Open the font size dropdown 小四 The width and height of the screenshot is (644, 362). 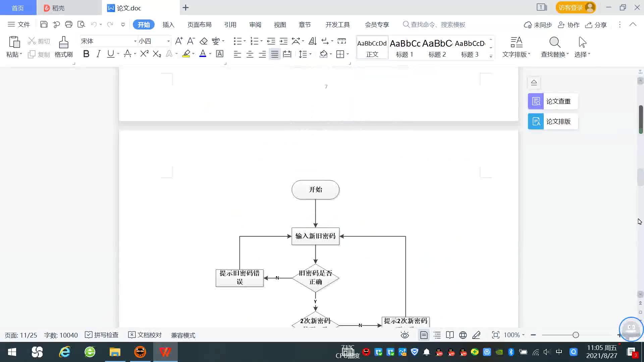[x=168, y=41]
